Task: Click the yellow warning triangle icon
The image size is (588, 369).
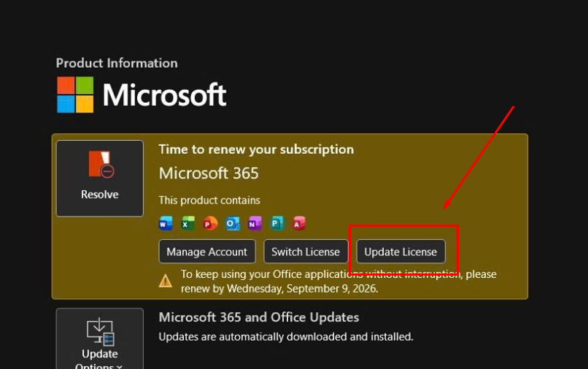Action: click(x=166, y=281)
